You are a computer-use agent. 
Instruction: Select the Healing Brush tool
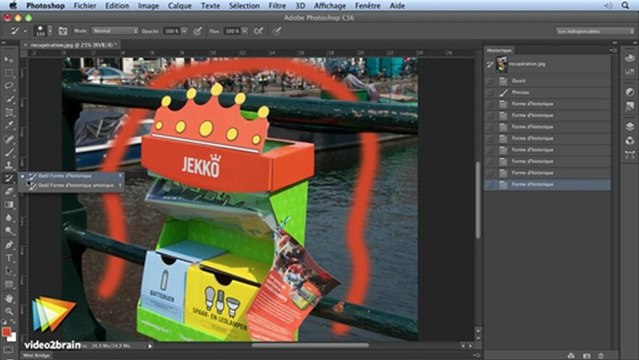[9, 139]
